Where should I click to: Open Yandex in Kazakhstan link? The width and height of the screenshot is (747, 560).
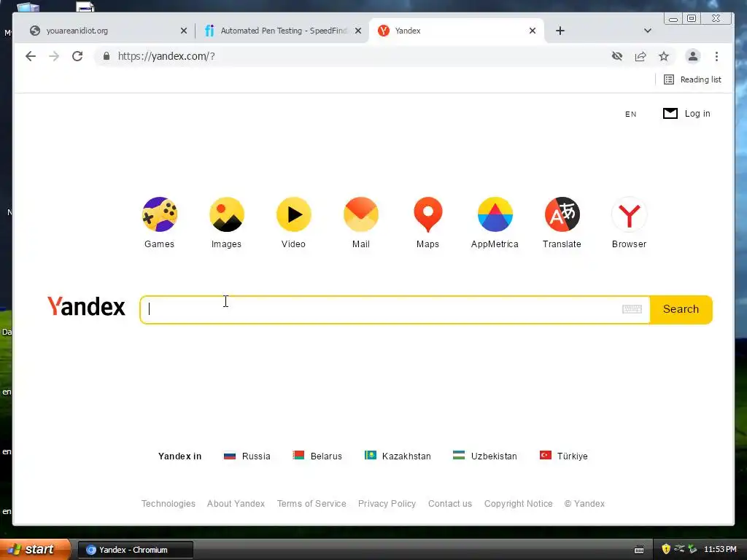[x=398, y=456]
